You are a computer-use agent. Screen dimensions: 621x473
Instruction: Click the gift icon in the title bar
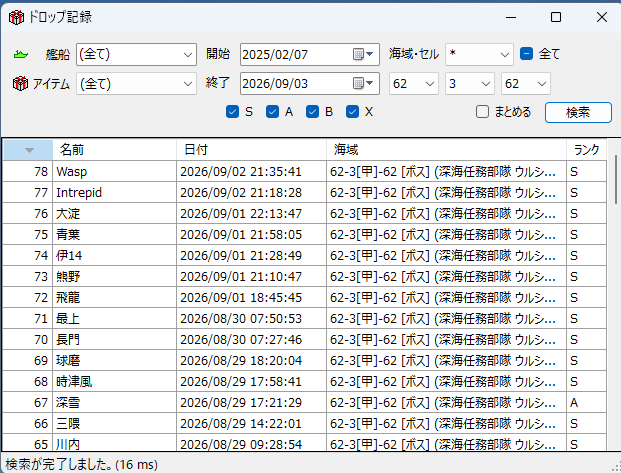(16, 17)
